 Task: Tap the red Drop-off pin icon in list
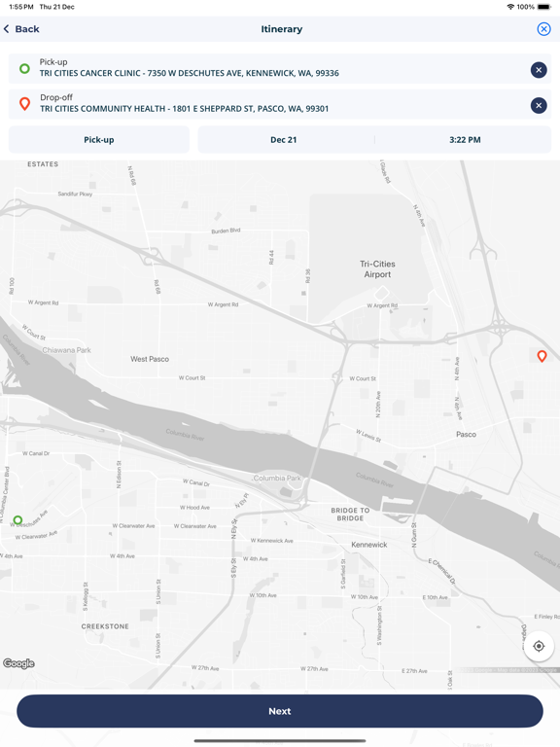(24, 104)
